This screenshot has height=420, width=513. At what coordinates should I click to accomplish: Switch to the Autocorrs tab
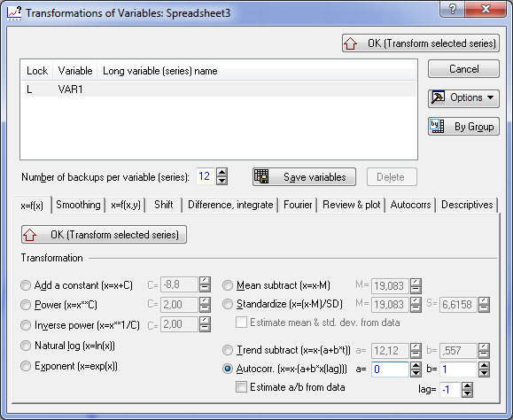(410, 205)
